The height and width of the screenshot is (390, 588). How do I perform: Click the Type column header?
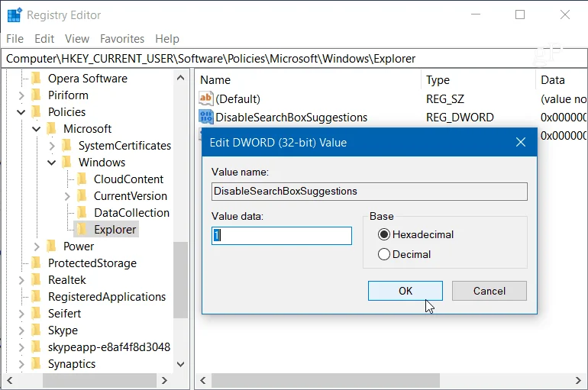[479, 80]
